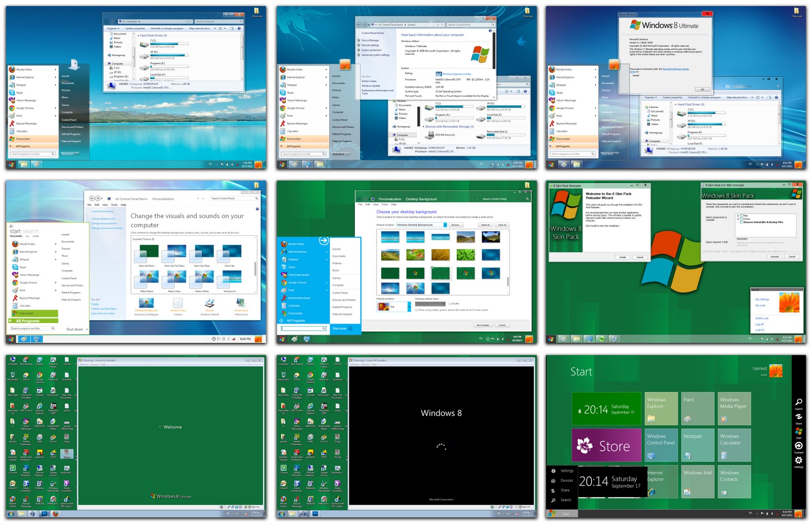Expand the Paint arrow in blue start menu
The width and height of the screenshot is (812, 532).
pyautogui.click(x=326, y=290)
